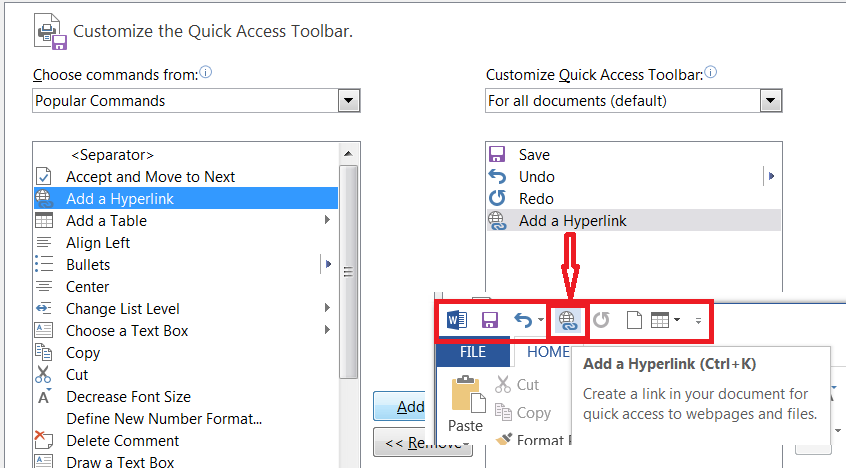
Task: Open the FILE tab
Action: click(473, 352)
